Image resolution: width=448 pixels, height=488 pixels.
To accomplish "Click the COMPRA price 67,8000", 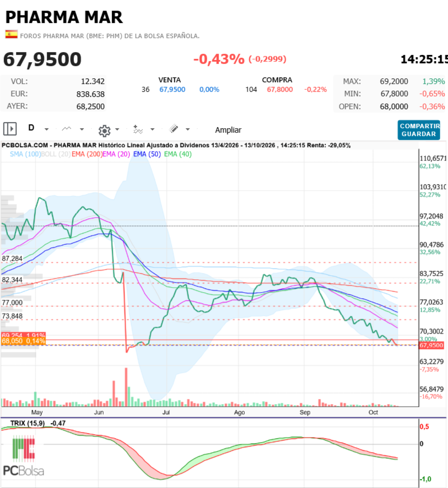I will 279,90.
